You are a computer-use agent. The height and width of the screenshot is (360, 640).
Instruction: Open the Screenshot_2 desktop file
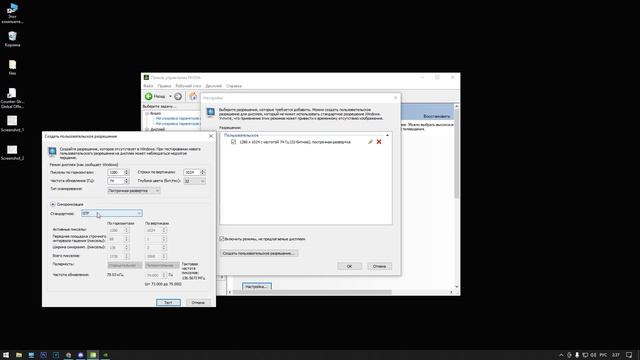click(12, 152)
